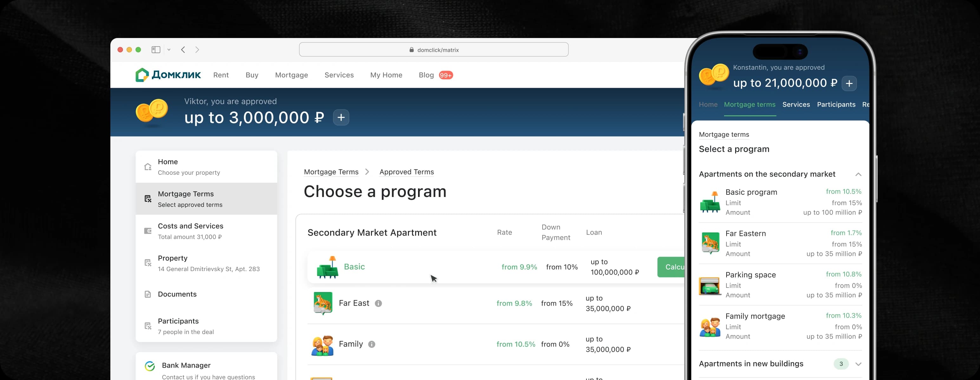This screenshot has height=380, width=980.
Task: Click the Blog 99+ notification badge
Action: (x=446, y=75)
